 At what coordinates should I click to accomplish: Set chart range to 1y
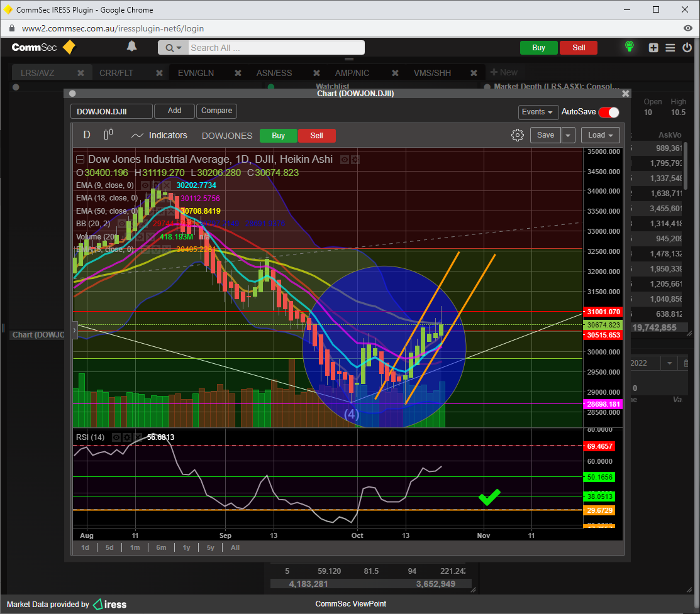click(187, 547)
